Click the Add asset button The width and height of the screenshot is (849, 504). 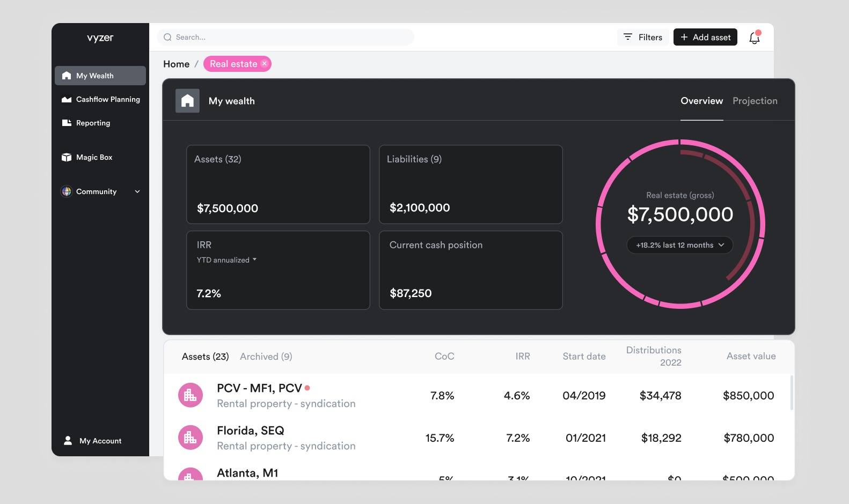[x=705, y=37]
